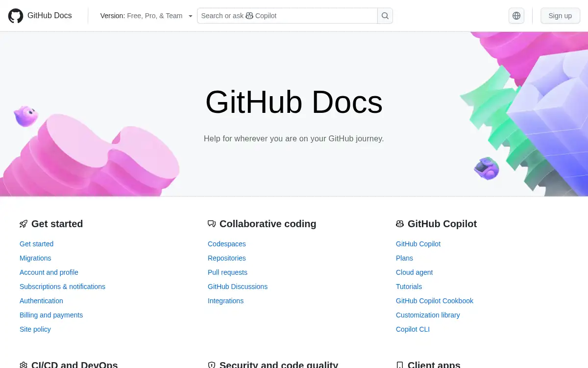Open the Migrations link
Screen dimensions: 588x368
35,258
